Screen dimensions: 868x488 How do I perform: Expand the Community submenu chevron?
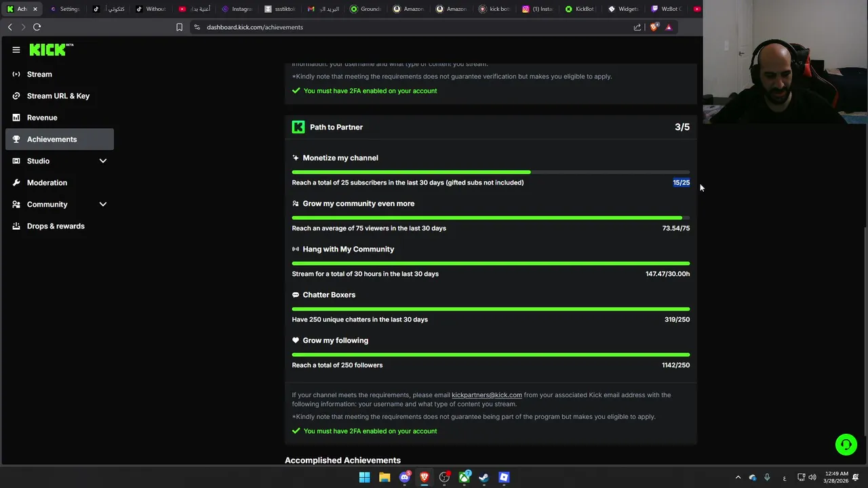click(103, 204)
